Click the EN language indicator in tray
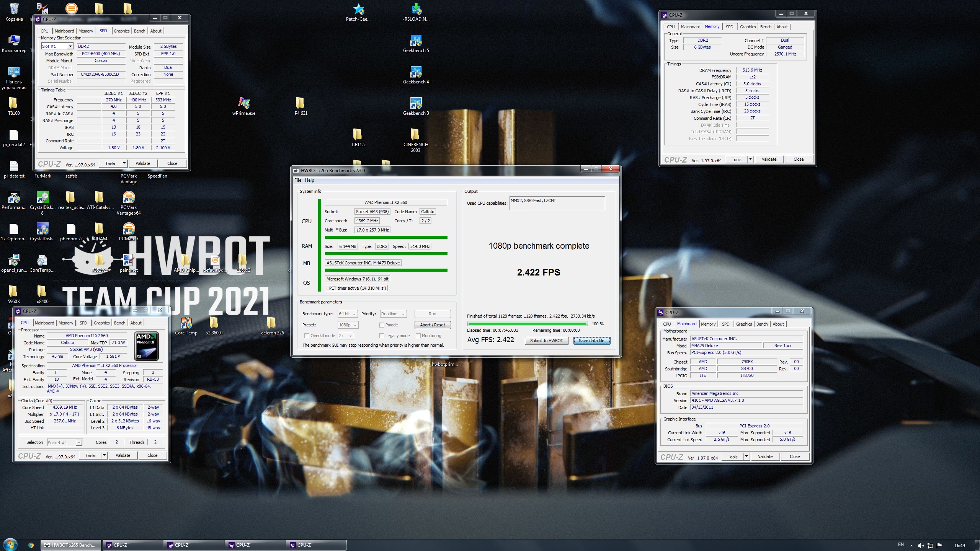 tap(901, 544)
